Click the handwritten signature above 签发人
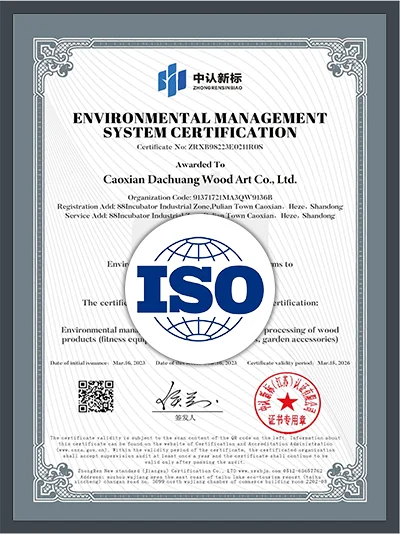 tap(188, 397)
